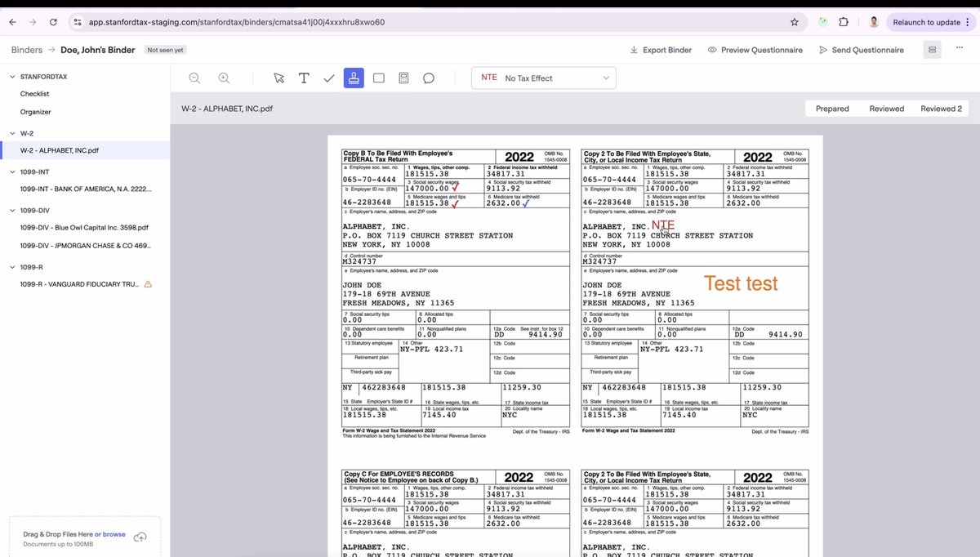The image size is (980, 557).
Task: Click the zoom out magnifier icon
Action: (194, 78)
